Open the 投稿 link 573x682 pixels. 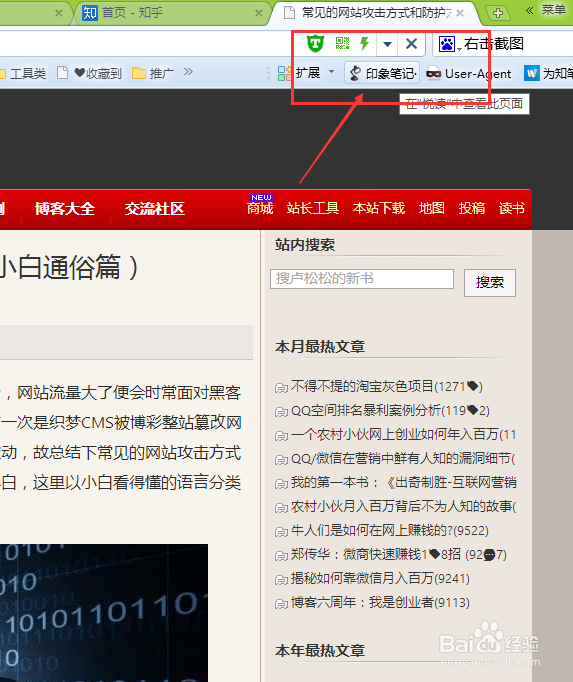472,209
